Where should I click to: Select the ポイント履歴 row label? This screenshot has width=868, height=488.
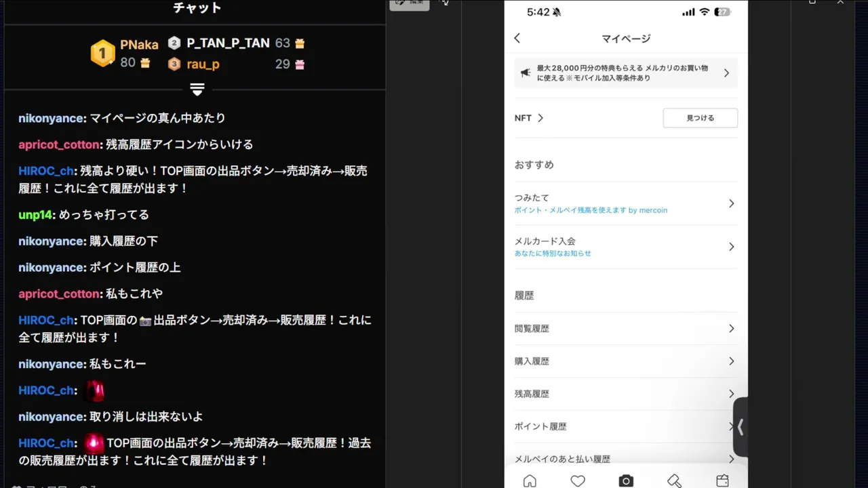click(x=540, y=426)
